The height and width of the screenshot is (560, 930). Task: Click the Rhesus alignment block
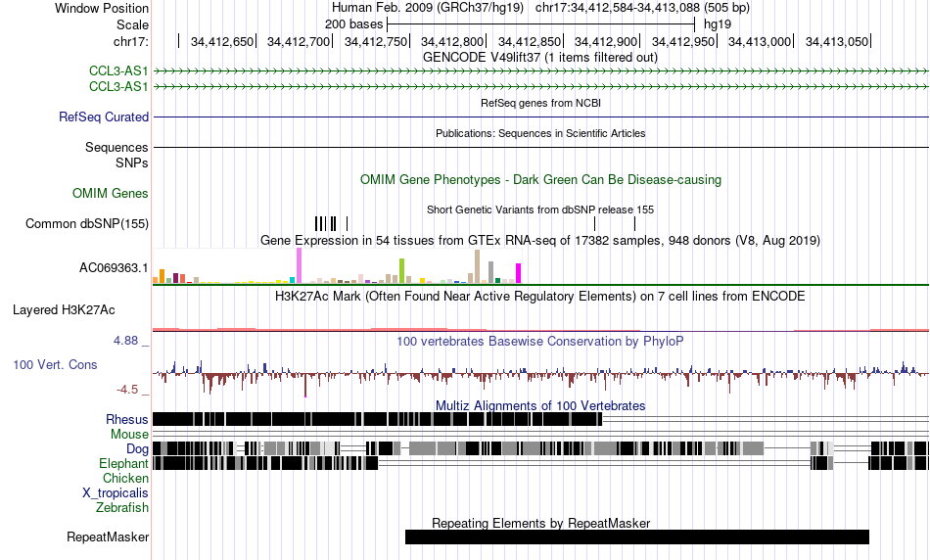coord(377,419)
